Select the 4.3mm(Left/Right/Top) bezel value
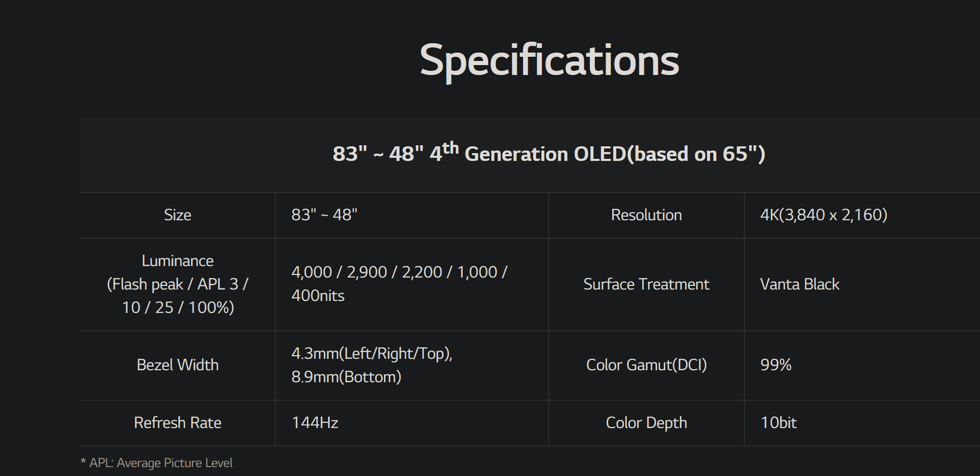Viewport: 980px width, 476px height. click(371, 354)
